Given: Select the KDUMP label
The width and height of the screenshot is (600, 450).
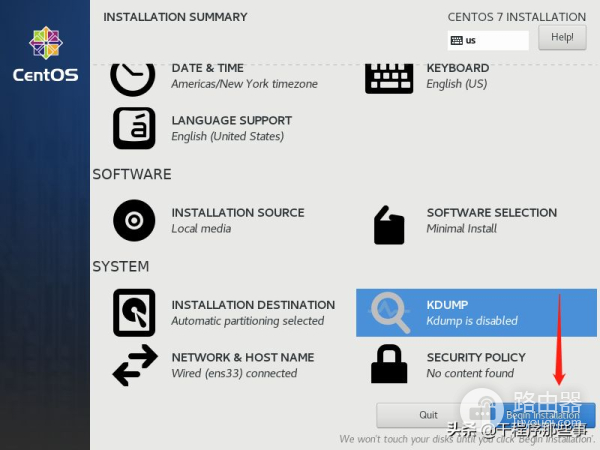Looking at the screenshot, I should pyautogui.click(x=447, y=305).
